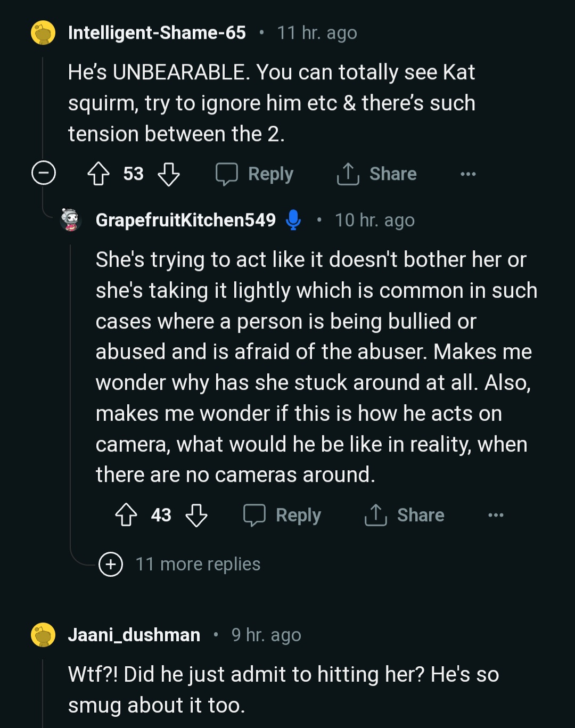Reply to GrapefruitKitchen549's comment
575x728 pixels.
pyautogui.click(x=282, y=515)
